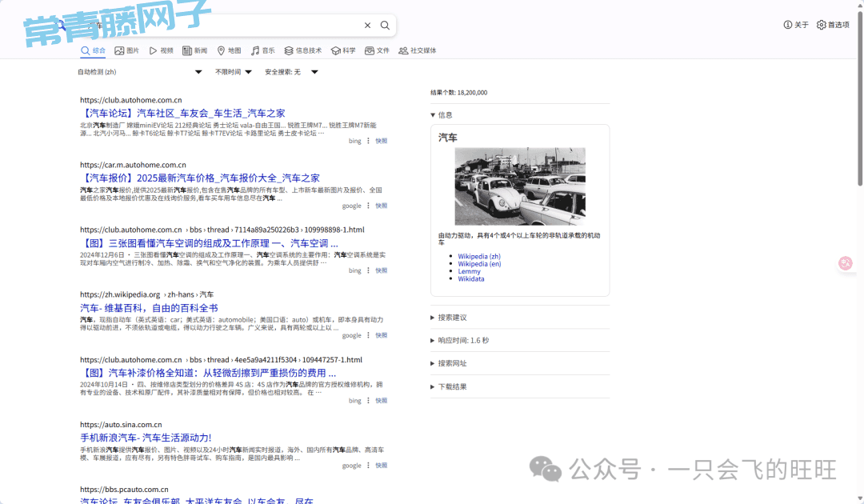Image resolution: width=864 pixels, height=504 pixels.
Task: Expand the 搜索建议 section
Action: (x=449, y=318)
